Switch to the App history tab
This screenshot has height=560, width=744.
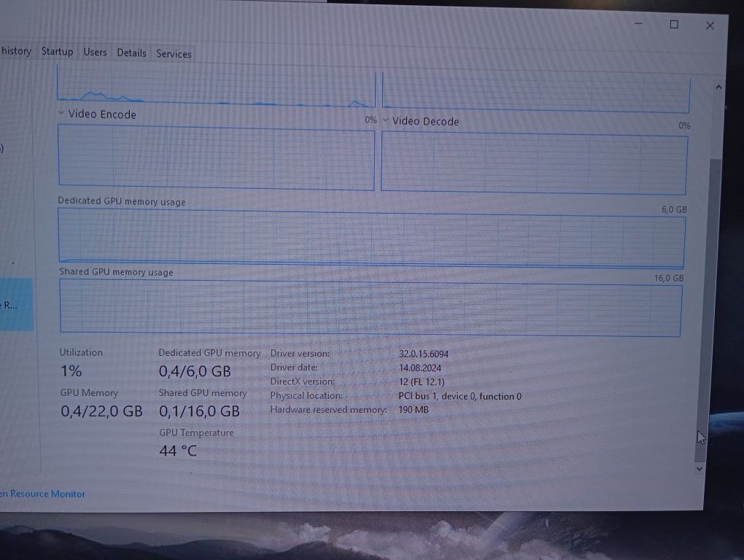coord(15,51)
